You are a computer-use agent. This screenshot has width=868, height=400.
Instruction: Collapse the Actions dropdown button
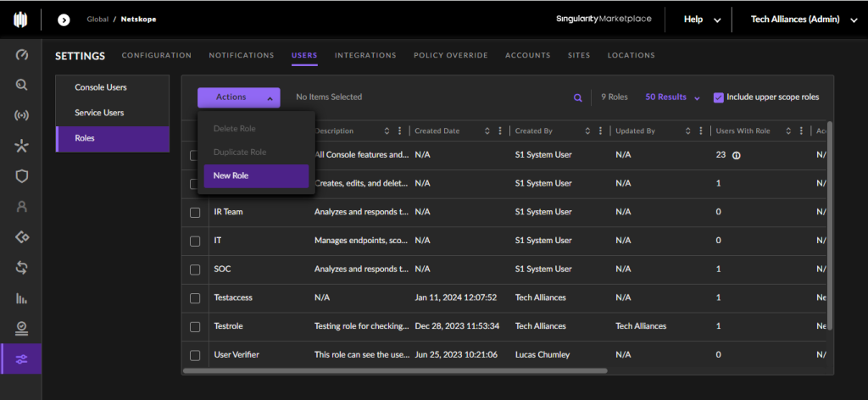pyautogui.click(x=238, y=97)
